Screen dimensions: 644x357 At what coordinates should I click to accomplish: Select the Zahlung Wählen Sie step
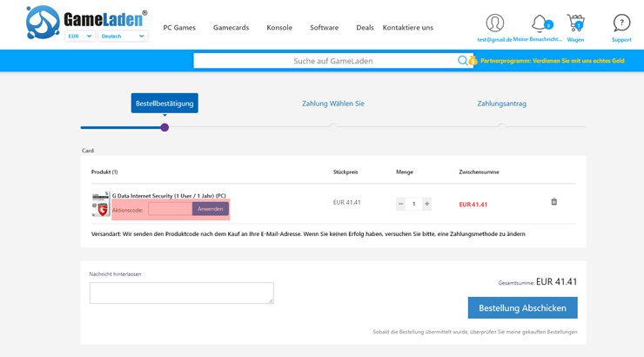(x=333, y=104)
